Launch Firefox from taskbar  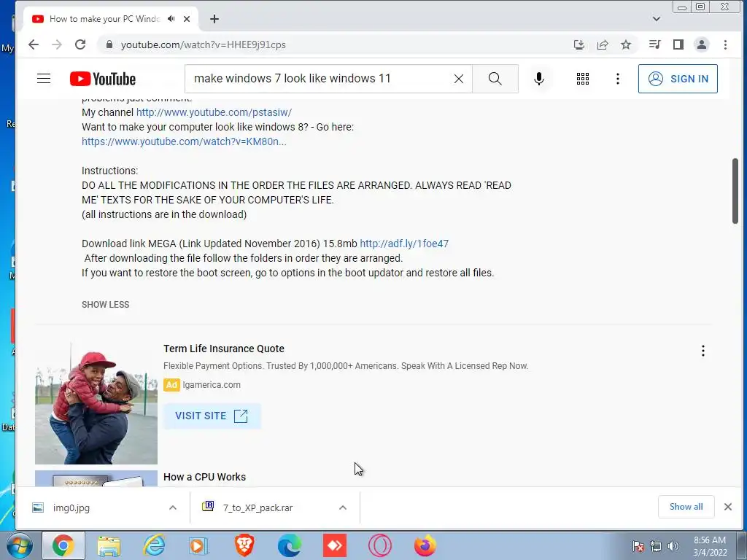425,545
